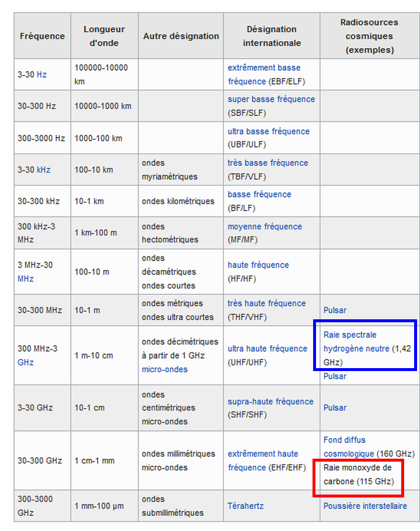Select the '1 mm-100 µm' wavelength cell

click(x=104, y=506)
